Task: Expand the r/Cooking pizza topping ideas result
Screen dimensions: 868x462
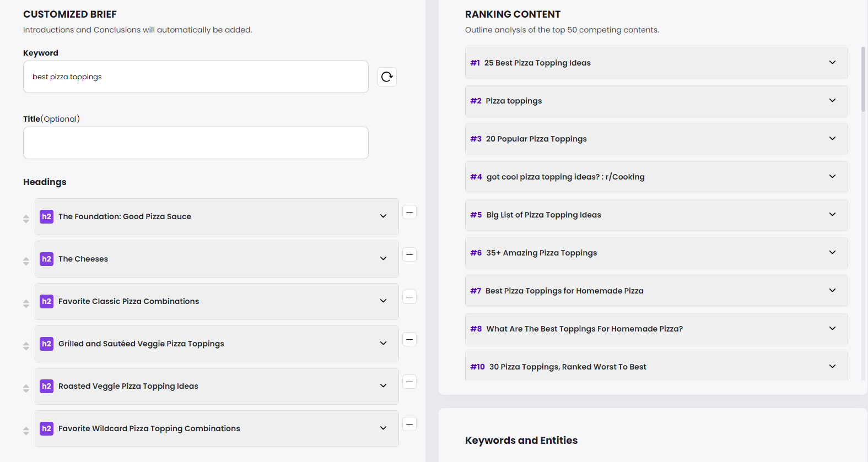Action: (832, 177)
